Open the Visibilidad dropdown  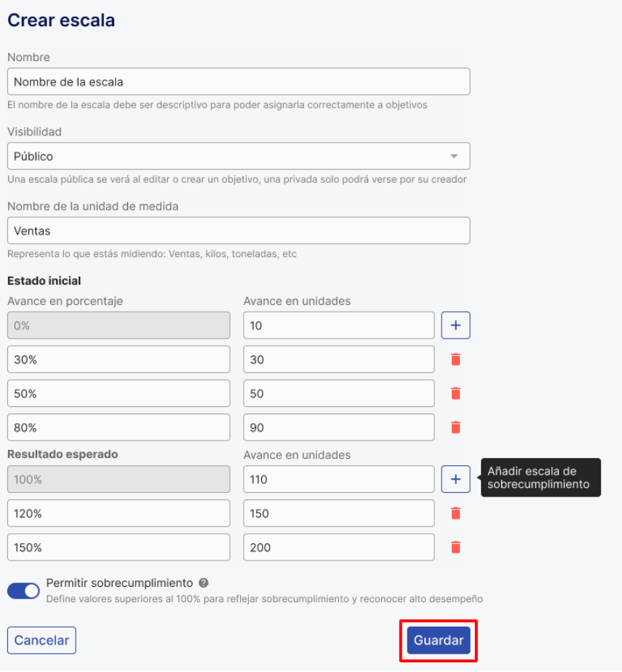point(238,157)
